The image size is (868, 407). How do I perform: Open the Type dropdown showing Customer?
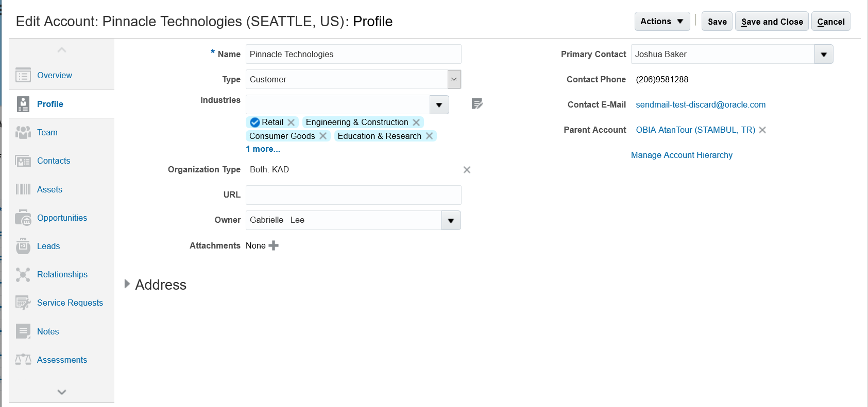454,80
